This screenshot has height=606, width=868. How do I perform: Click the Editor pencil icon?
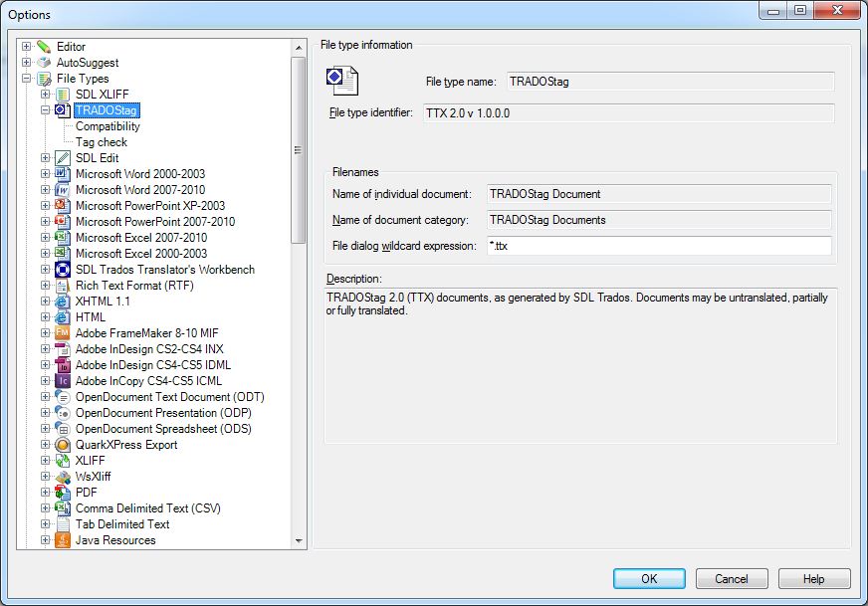click(44, 47)
